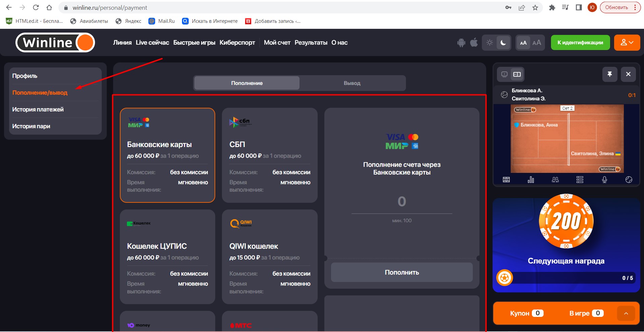644x332 pixels.
Task: Select the smaller font size option
Action: point(523,43)
